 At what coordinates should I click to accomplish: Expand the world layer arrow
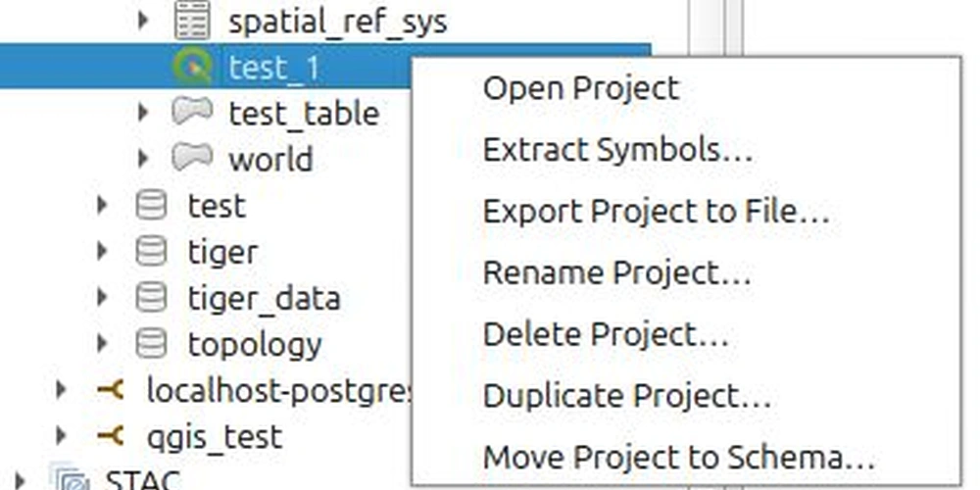click(143, 158)
